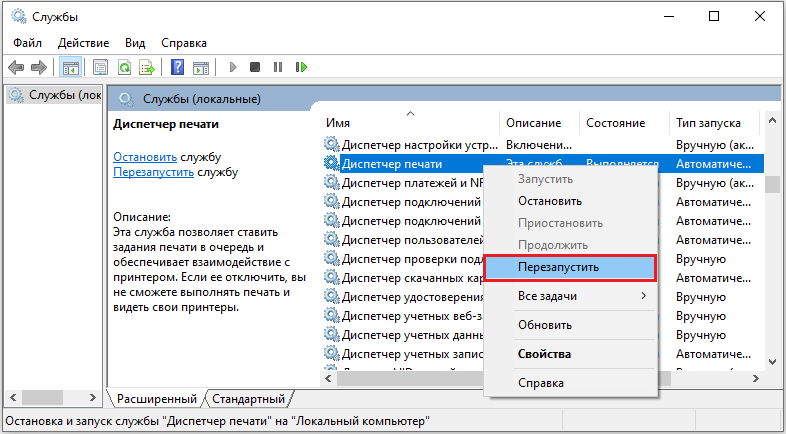Click the Forward arrow toolbar icon
This screenshot has height=434, width=786.
[39, 67]
